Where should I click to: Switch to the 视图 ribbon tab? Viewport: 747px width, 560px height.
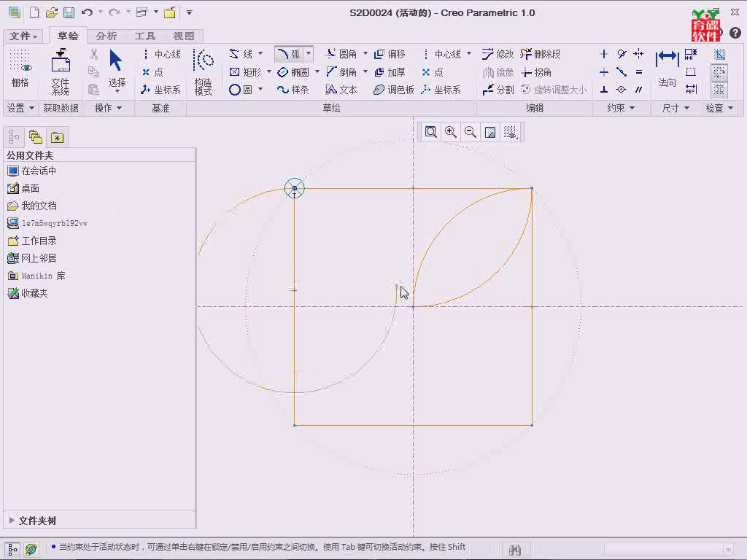click(183, 36)
